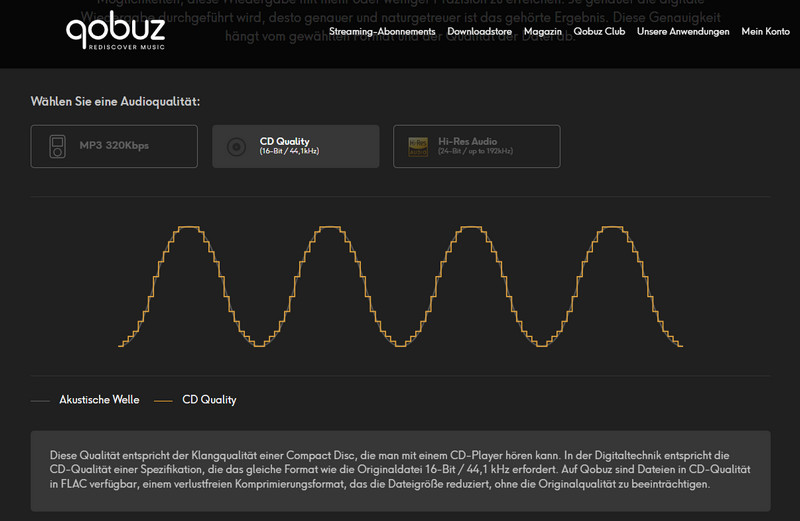Go to Magazin in the navigation

tap(542, 32)
